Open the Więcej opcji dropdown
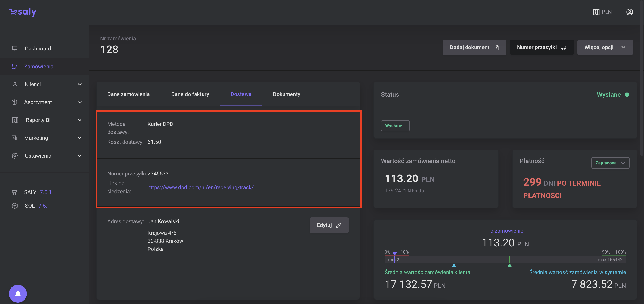Image resolution: width=644 pixels, height=304 pixels. coord(605,47)
